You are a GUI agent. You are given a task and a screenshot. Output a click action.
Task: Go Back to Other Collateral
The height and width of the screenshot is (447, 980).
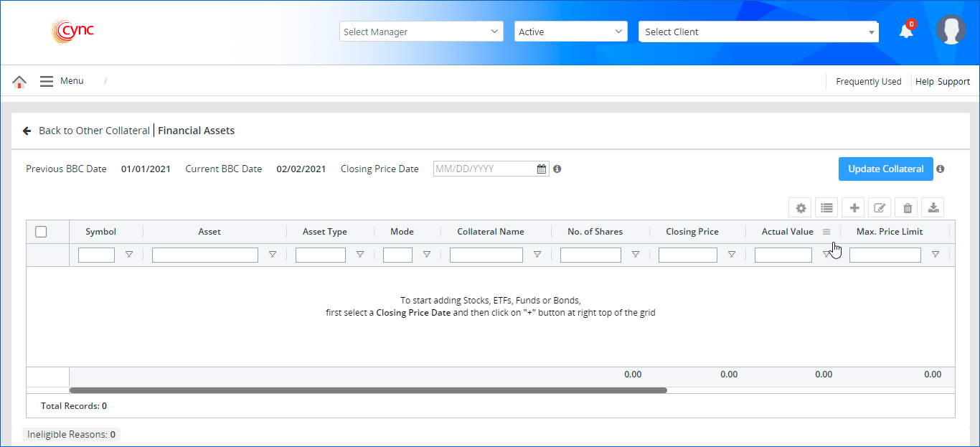(x=86, y=131)
